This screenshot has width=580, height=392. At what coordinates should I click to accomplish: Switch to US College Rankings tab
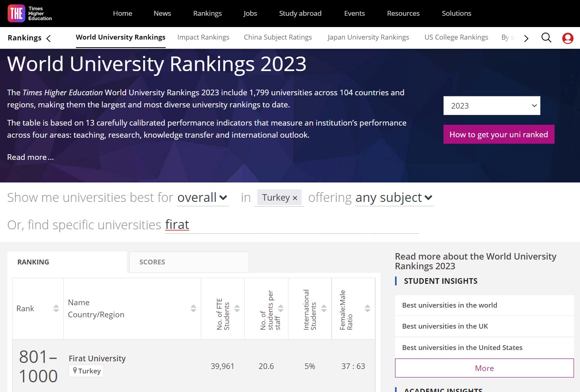[x=456, y=37]
